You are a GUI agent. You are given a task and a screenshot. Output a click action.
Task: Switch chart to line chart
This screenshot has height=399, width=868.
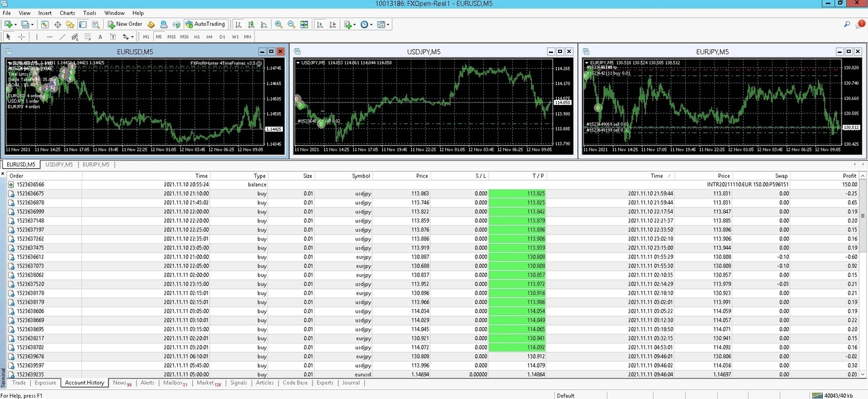(264, 24)
